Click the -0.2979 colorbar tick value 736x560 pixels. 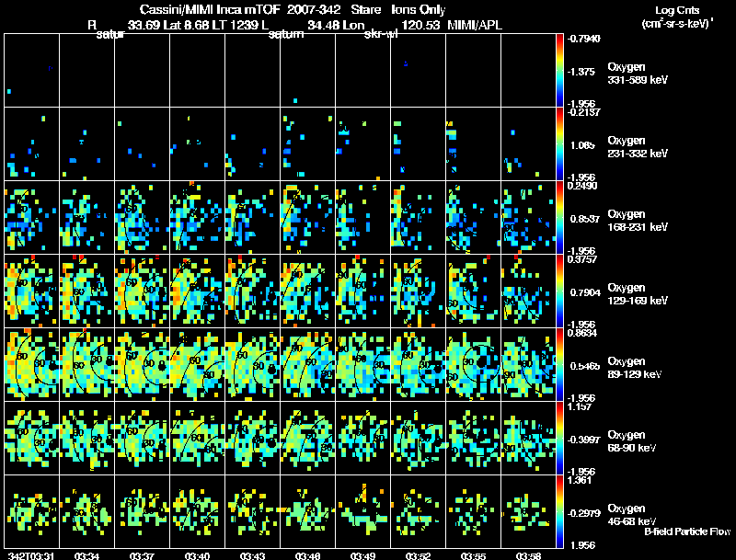pos(583,514)
